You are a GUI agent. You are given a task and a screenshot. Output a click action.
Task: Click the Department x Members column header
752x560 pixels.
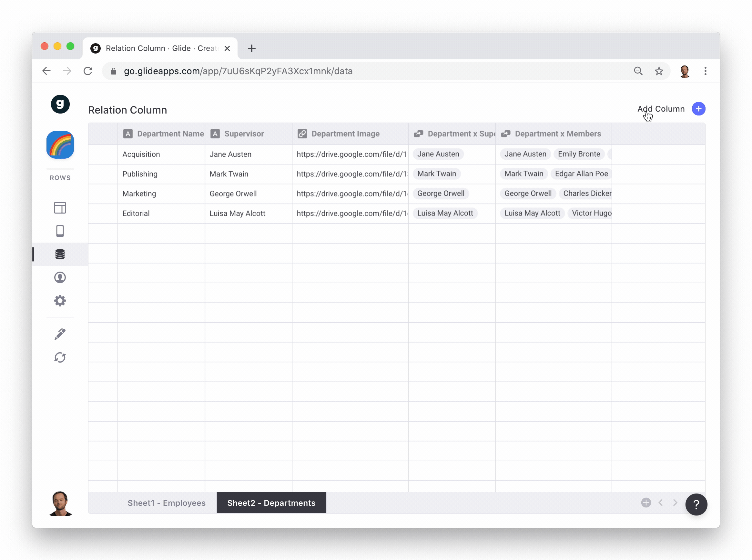click(557, 134)
